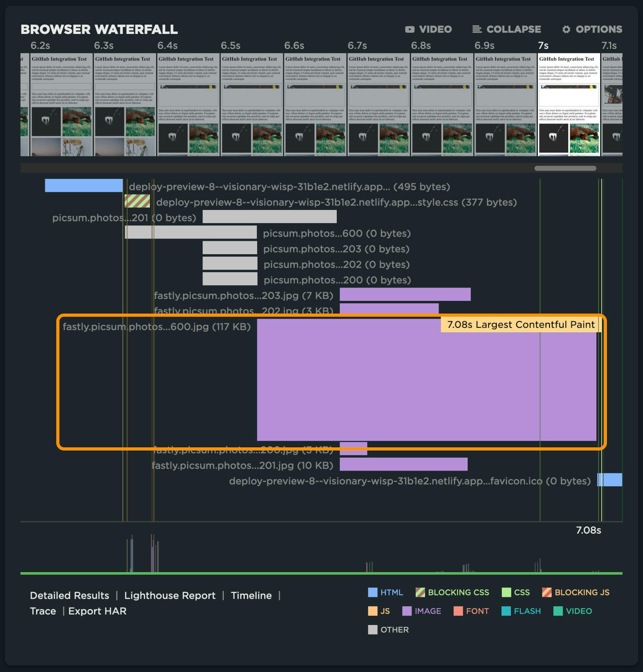This screenshot has width=643, height=672.
Task: Open the Detailed Results link
Action: [69, 595]
